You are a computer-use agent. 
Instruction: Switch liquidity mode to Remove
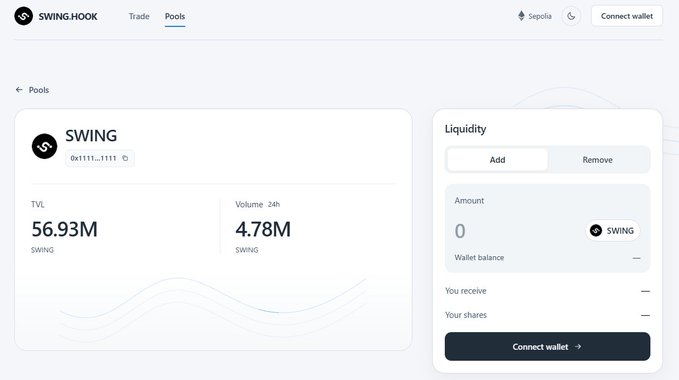coord(598,160)
